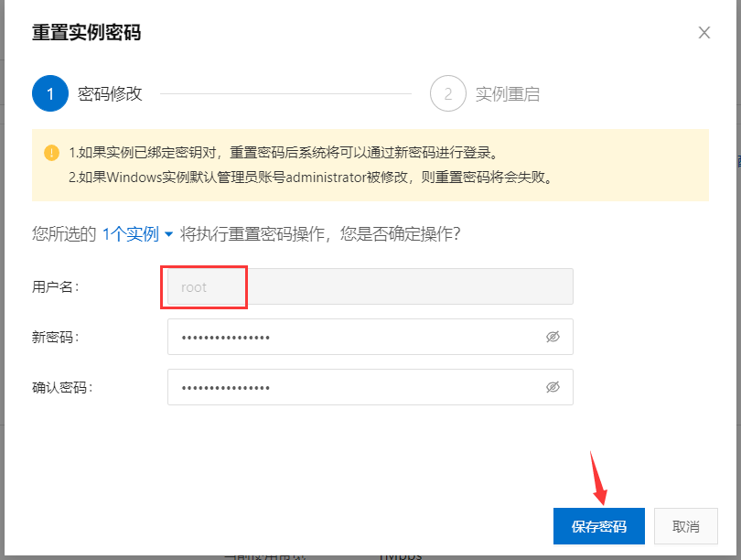The width and height of the screenshot is (741, 560).
Task: Click the step 2 numbered circle
Action: pos(447,93)
